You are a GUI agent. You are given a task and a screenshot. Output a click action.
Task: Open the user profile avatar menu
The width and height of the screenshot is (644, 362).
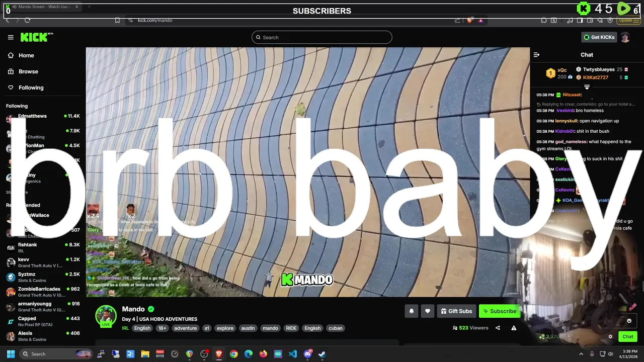pos(625,37)
